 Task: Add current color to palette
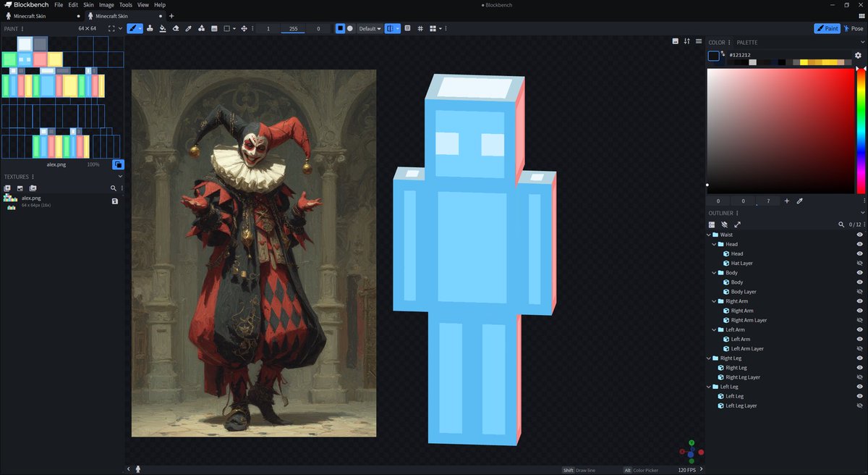(787, 201)
